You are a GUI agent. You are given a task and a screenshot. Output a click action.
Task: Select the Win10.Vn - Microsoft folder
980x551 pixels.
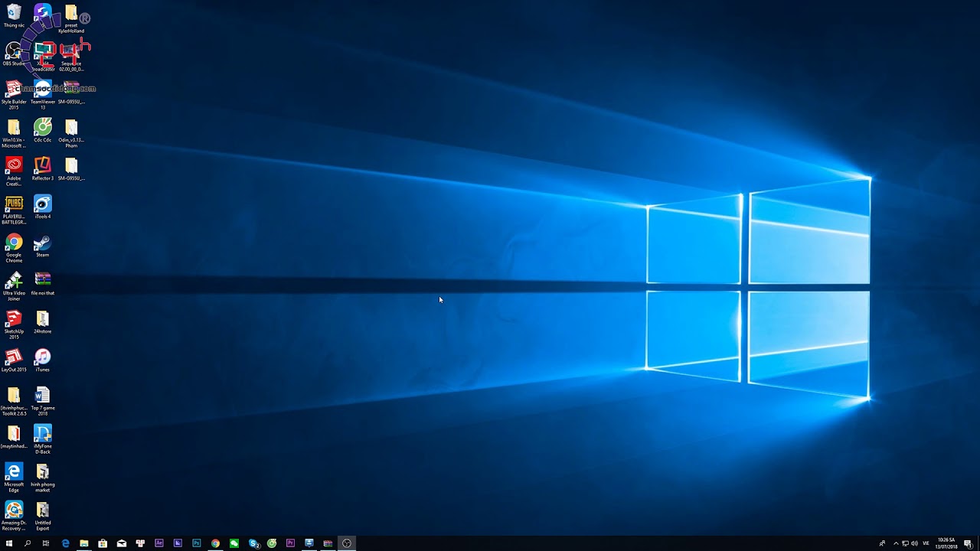(14, 134)
